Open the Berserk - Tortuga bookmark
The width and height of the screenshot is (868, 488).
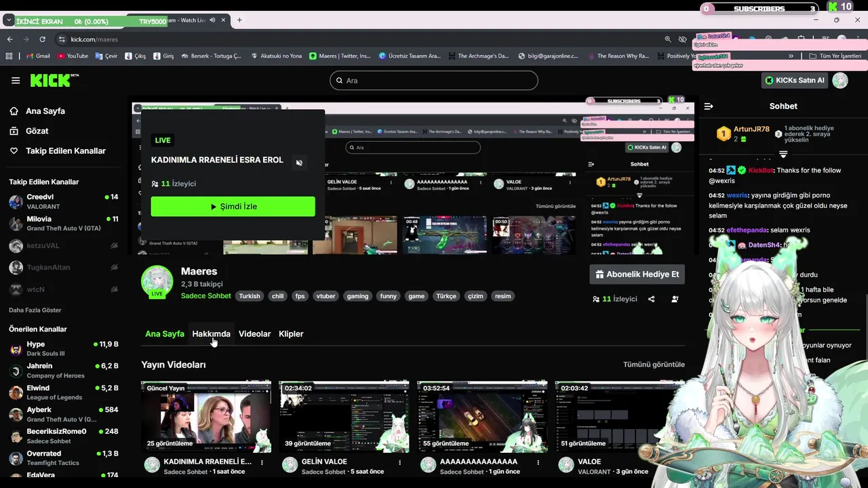pyautogui.click(x=211, y=56)
